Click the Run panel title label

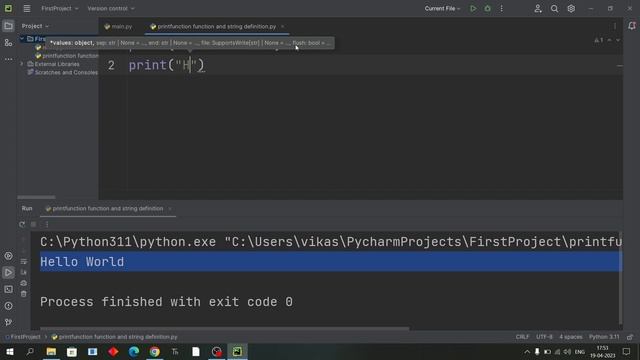point(27,209)
